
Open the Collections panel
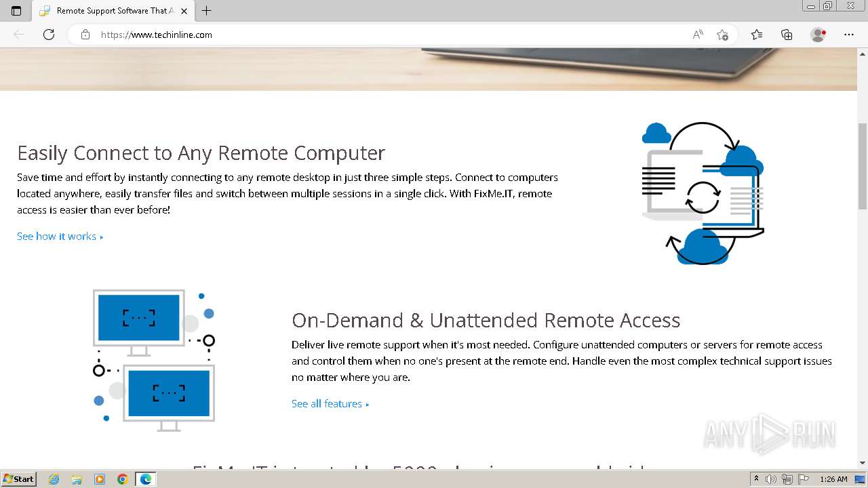tap(787, 35)
